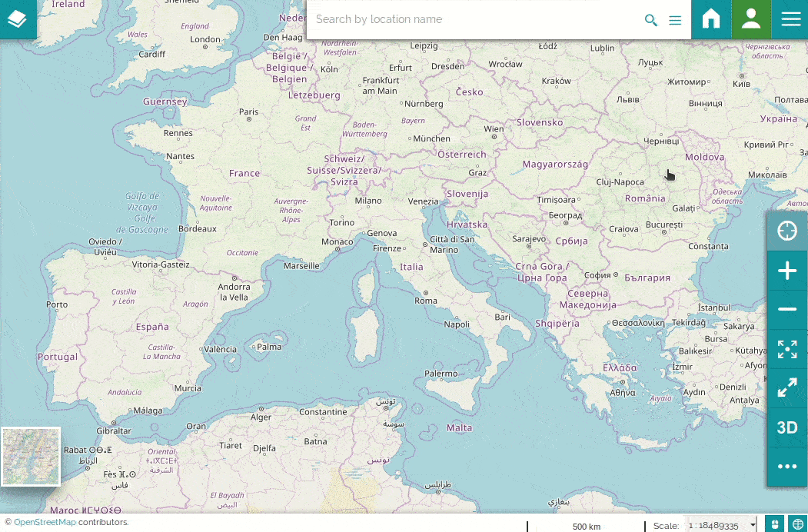The width and height of the screenshot is (808, 532).
Task: Click the România label on the map
Action: (x=645, y=198)
